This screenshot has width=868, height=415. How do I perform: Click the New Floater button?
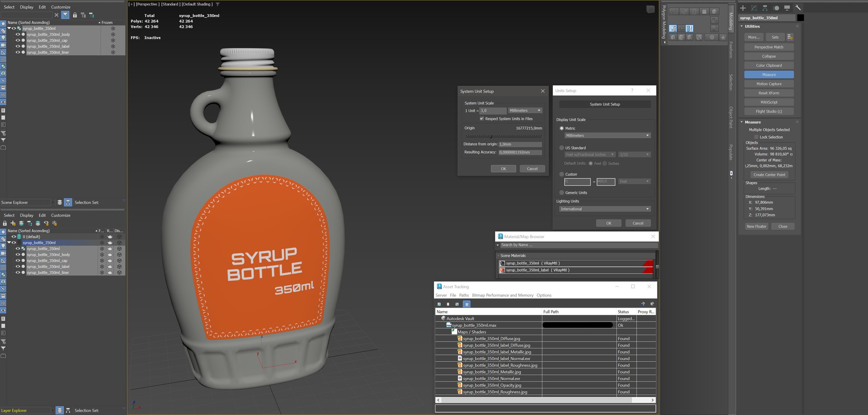point(756,227)
